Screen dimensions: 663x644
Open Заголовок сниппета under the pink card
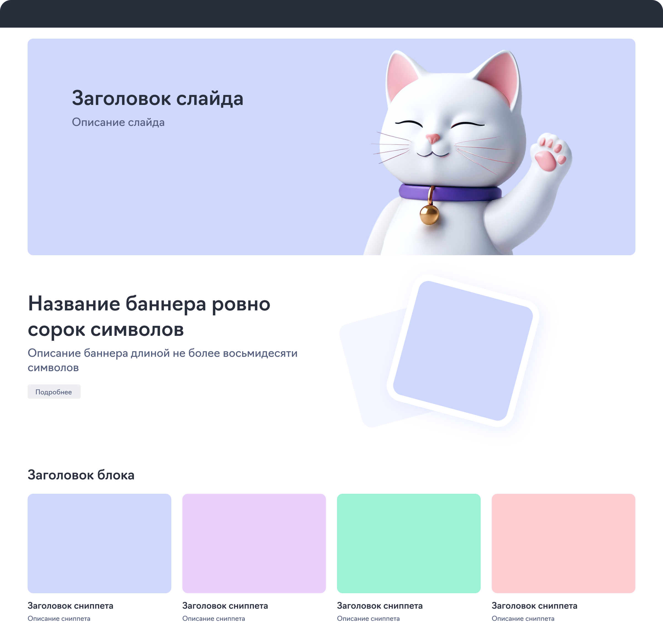point(535,606)
